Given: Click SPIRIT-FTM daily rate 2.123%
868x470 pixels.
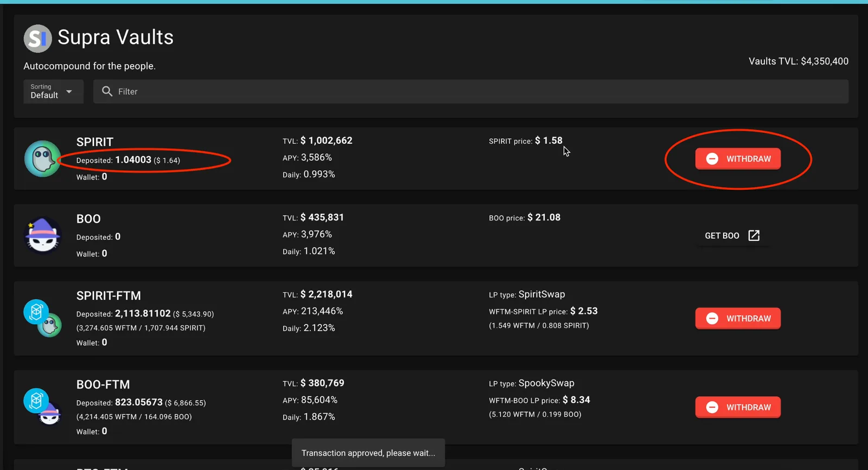Looking at the screenshot, I should click(x=319, y=329).
